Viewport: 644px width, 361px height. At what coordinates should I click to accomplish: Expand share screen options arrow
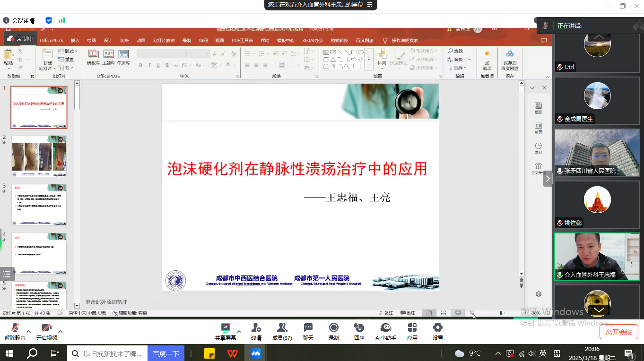(239, 331)
